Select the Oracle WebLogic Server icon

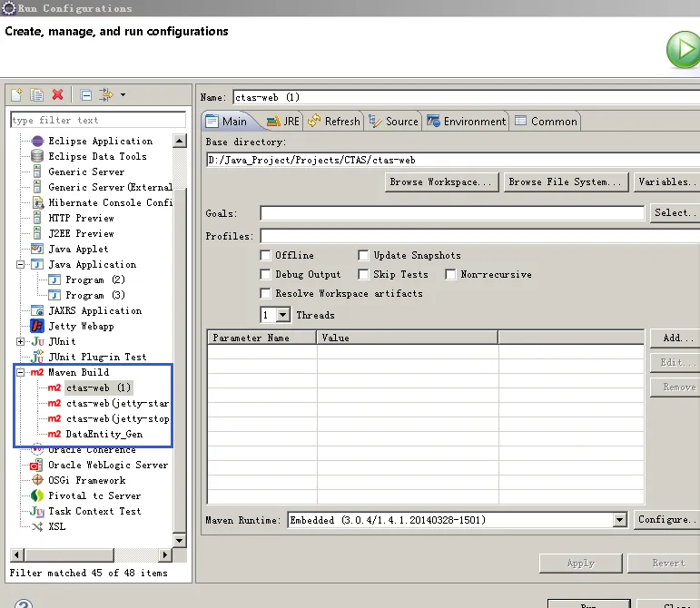click(36, 466)
